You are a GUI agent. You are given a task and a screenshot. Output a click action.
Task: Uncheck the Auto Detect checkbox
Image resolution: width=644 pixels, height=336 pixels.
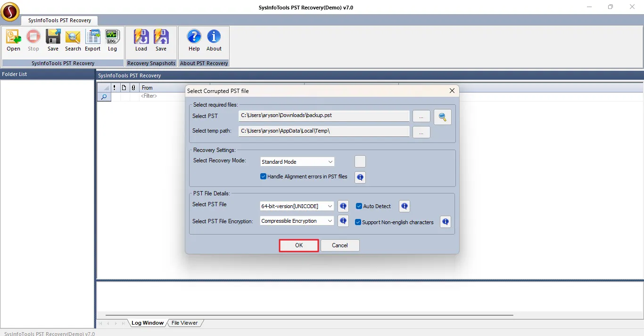359,206
